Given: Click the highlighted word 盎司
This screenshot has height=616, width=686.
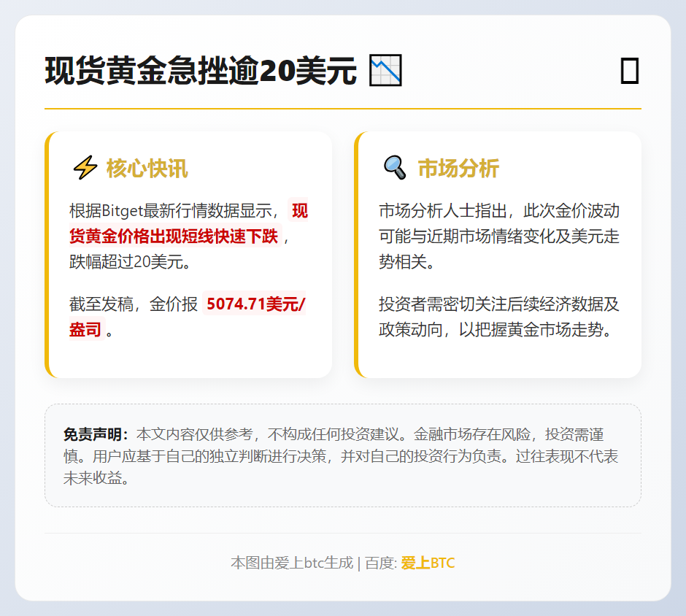Looking at the screenshot, I should point(85,329).
